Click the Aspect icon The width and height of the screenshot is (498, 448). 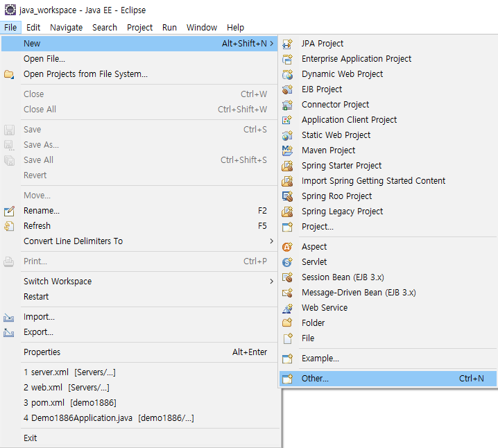click(x=287, y=247)
